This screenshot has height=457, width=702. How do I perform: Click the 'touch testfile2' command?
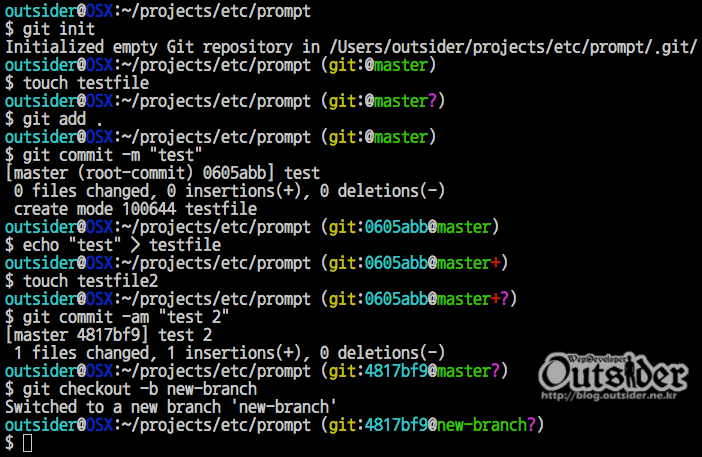(x=90, y=281)
